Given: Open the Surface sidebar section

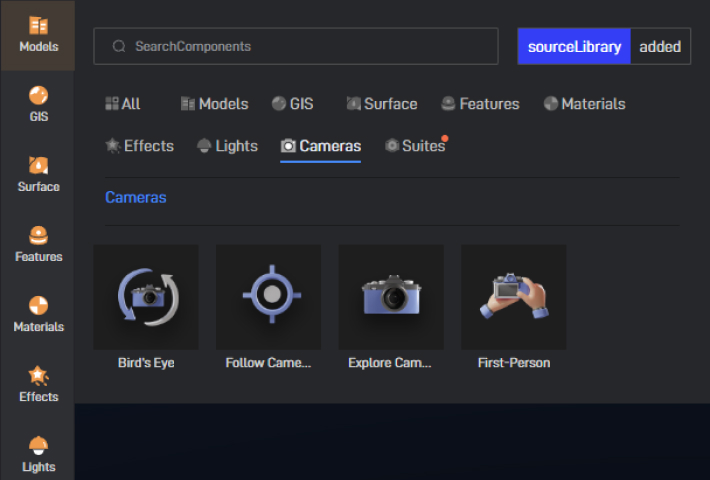Looking at the screenshot, I should pos(38,174).
